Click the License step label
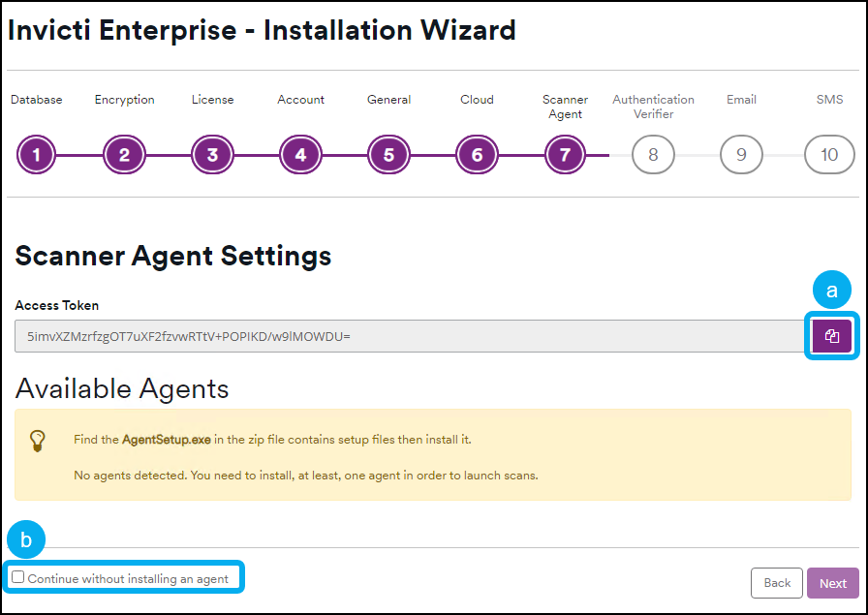 212,100
